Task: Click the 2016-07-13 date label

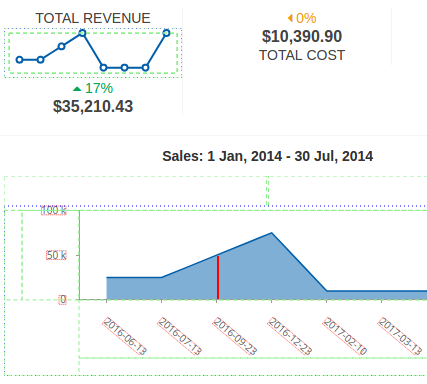Action: coord(180,336)
